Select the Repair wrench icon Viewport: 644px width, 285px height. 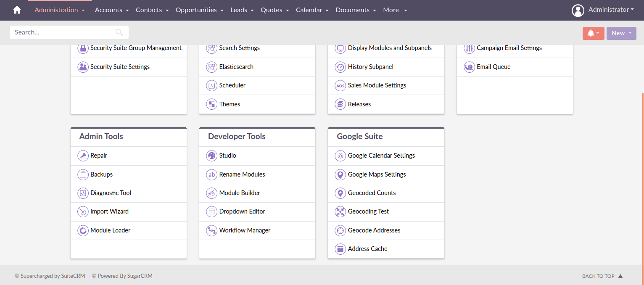[x=83, y=156]
